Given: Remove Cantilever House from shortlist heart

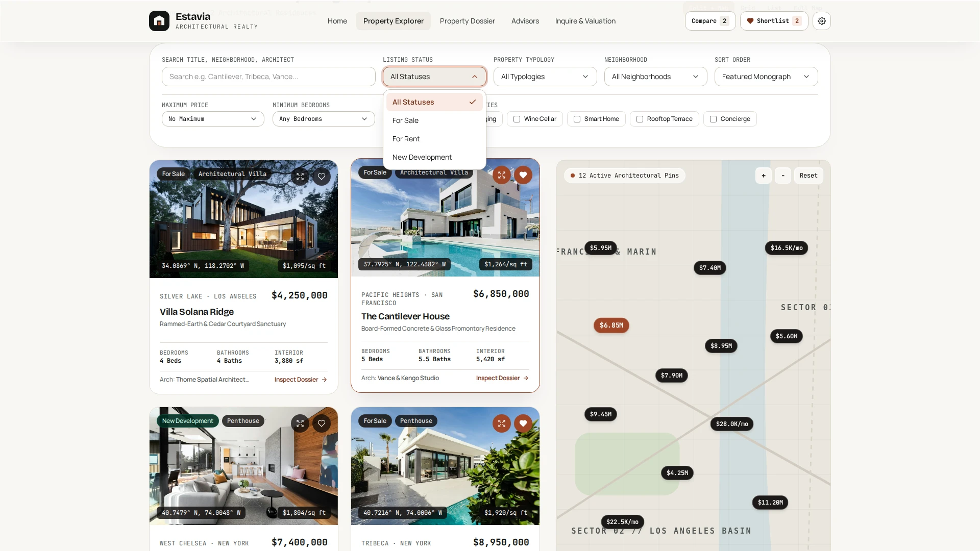Looking at the screenshot, I should (523, 175).
